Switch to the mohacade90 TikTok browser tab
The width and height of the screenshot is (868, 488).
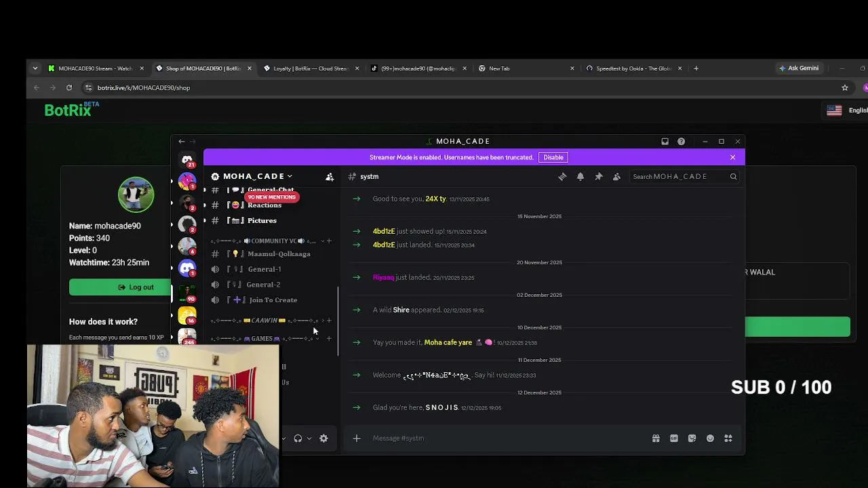click(418, 68)
